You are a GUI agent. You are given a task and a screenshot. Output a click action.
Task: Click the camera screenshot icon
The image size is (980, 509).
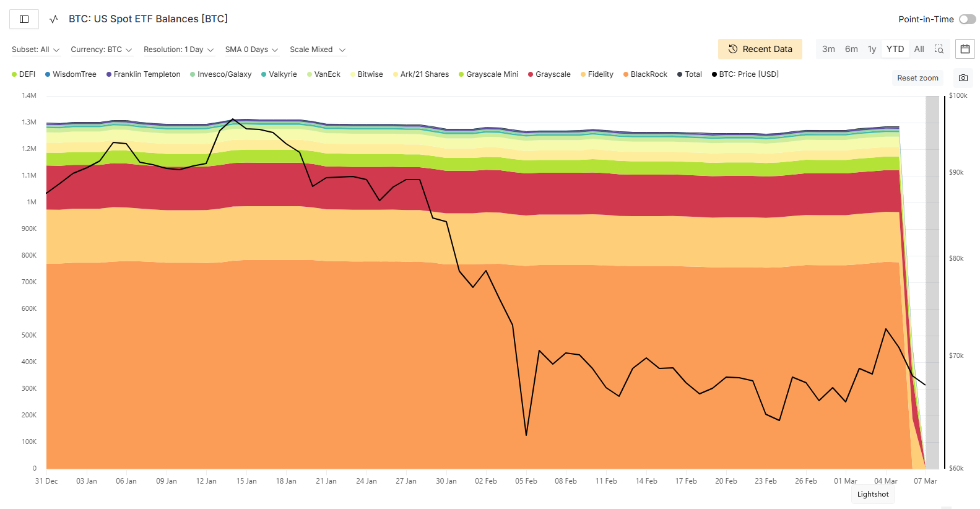point(963,78)
